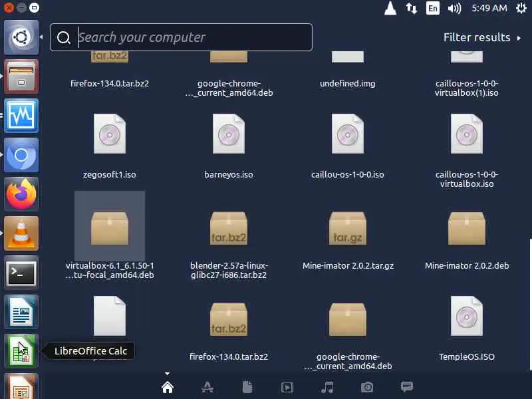Image resolution: width=532 pixels, height=399 pixels.
Task: Open Mine-imator 2.0.2.tar.gz archive
Action: [x=348, y=228]
